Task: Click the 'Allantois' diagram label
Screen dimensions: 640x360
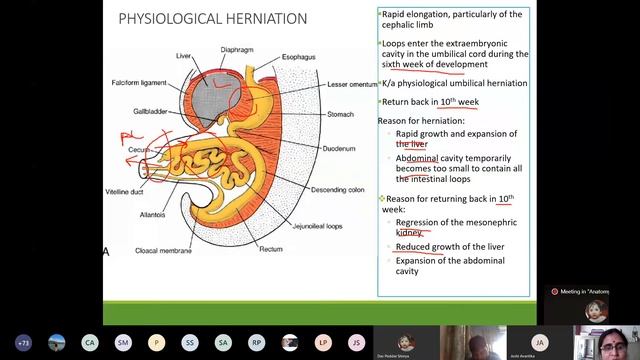Action: pos(152,215)
